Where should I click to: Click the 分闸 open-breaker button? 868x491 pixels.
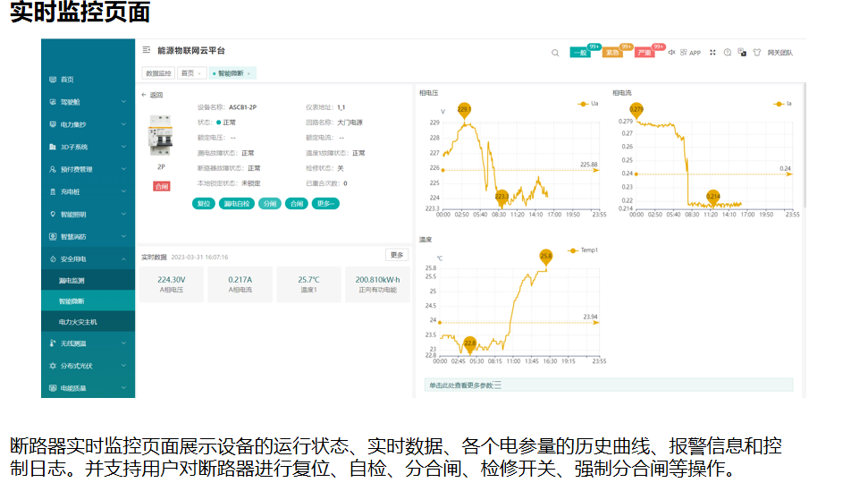[x=270, y=204]
